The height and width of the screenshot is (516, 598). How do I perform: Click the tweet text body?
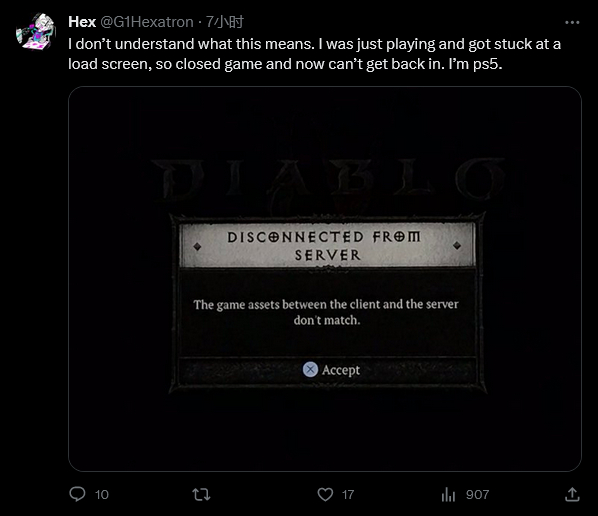tap(314, 54)
